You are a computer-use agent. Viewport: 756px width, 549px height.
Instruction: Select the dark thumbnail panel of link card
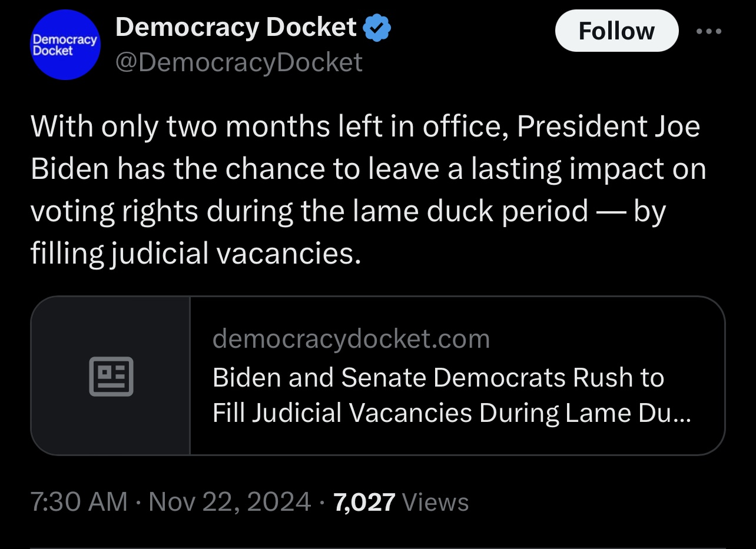click(110, 375)
